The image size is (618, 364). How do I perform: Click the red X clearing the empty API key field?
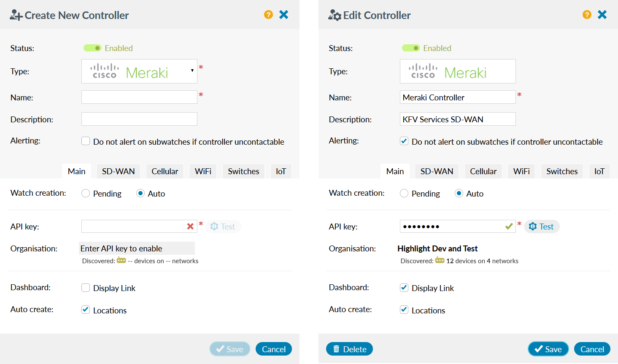pyautogui.click(x=190, y=226)
